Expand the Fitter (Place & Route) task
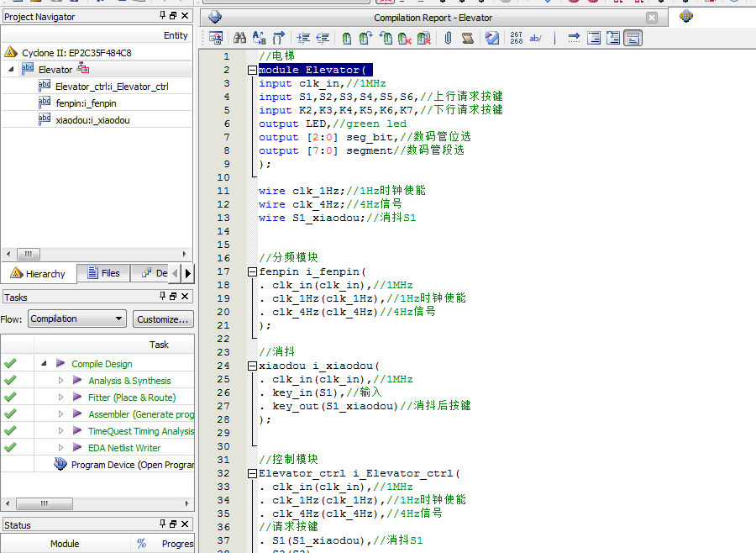This screenshot has height=553, width=756. tap(60, 398)
